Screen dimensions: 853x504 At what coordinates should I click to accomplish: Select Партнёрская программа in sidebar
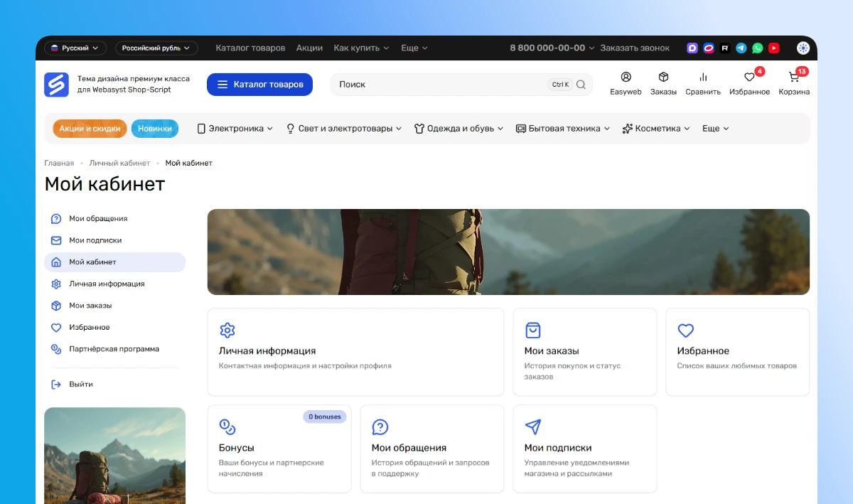coord(114,349)
